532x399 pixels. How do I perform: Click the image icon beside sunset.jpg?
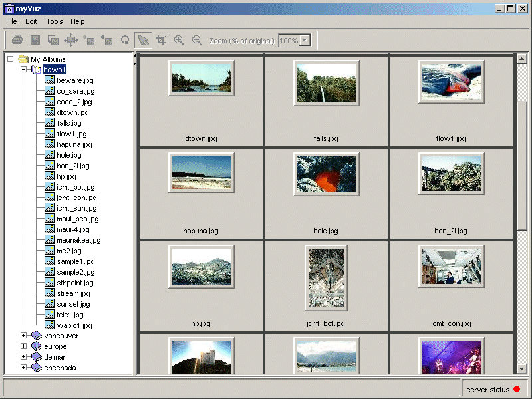tap(49, 304)
